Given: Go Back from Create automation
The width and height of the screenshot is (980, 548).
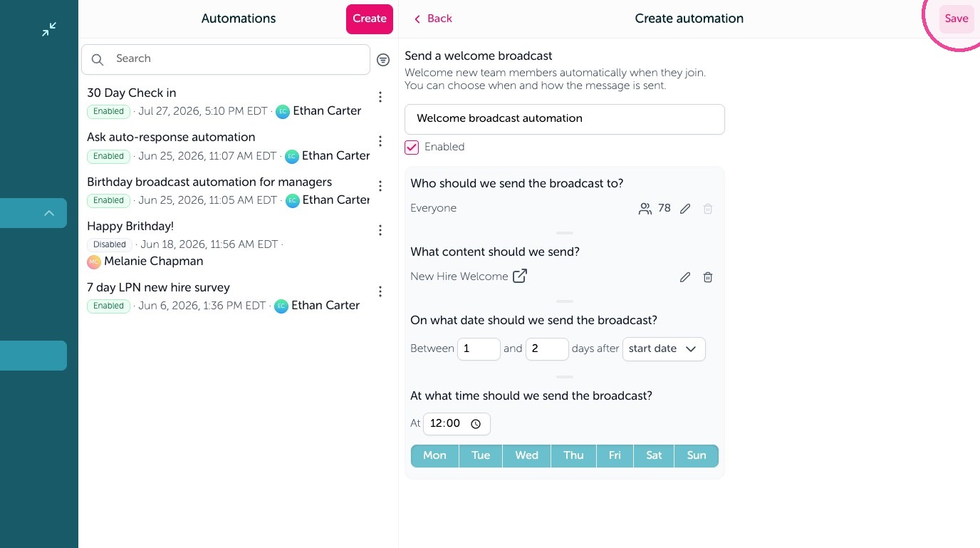Looking at the screenshot, I should pyautogui.click(x=433, y=19).
